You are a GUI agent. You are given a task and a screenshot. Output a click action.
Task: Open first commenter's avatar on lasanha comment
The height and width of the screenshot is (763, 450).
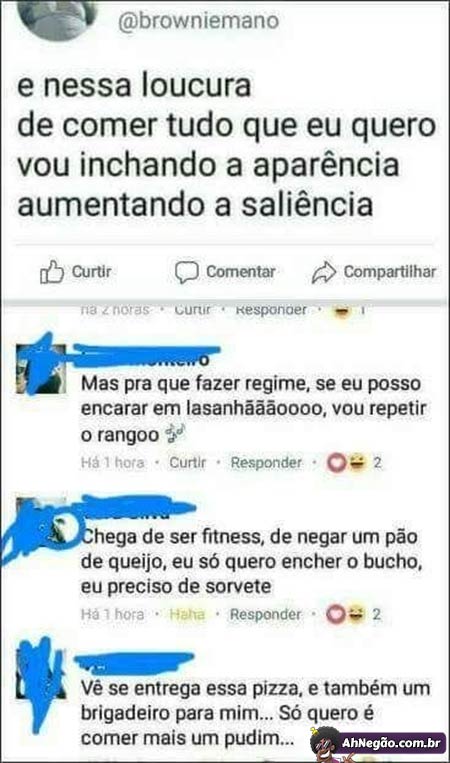(x=41, y=369)
